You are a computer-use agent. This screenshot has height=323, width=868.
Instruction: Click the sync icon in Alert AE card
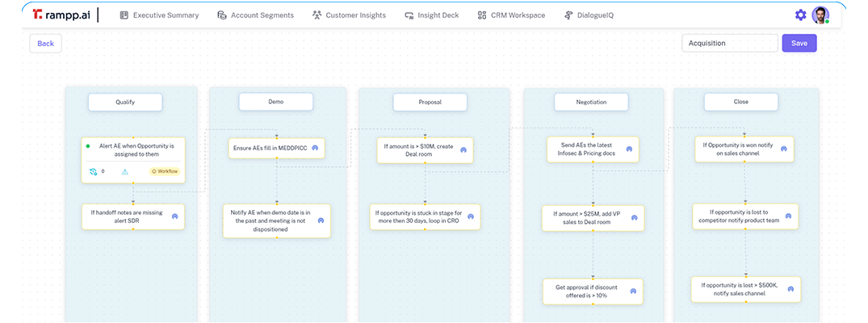pos(94,171)
